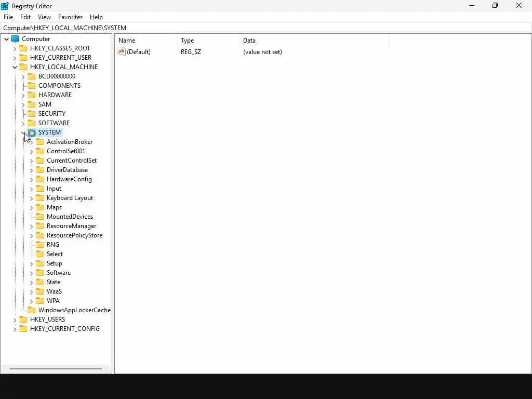Click the Registry Editor title bar icon
The height and width of the screenshot is (399, 532).
click(5, 6)
